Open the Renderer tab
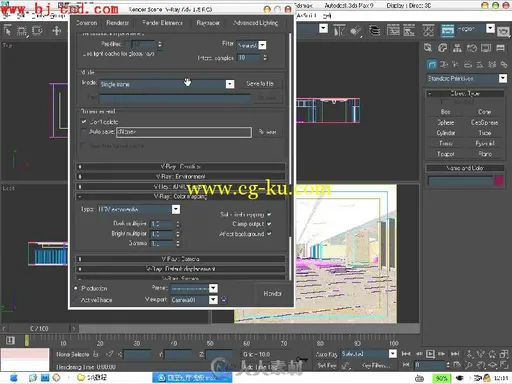The image size is (512, 384). pyautogui.click(x=117, y=23)
